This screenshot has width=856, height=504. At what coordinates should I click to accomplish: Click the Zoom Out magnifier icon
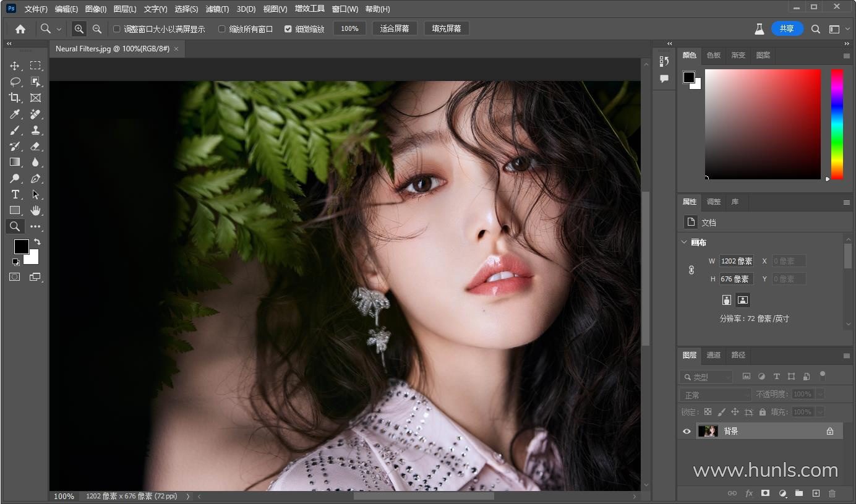pos(97,28)
